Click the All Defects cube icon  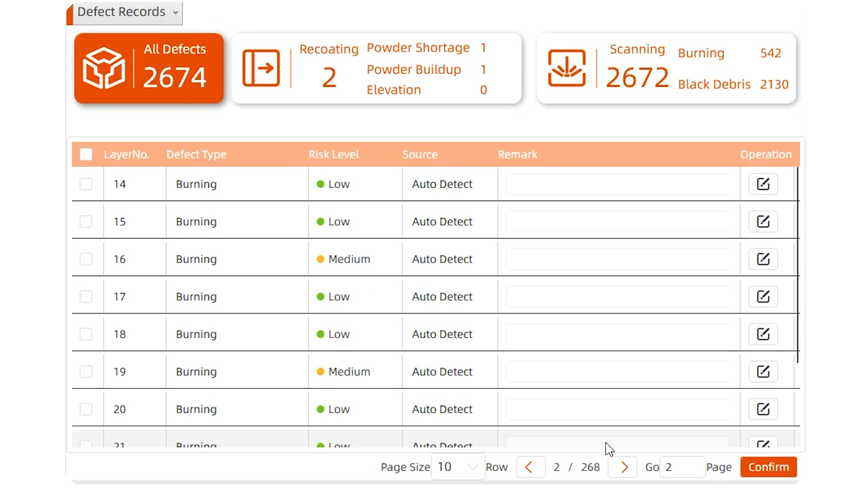click(x=104, y=68)
